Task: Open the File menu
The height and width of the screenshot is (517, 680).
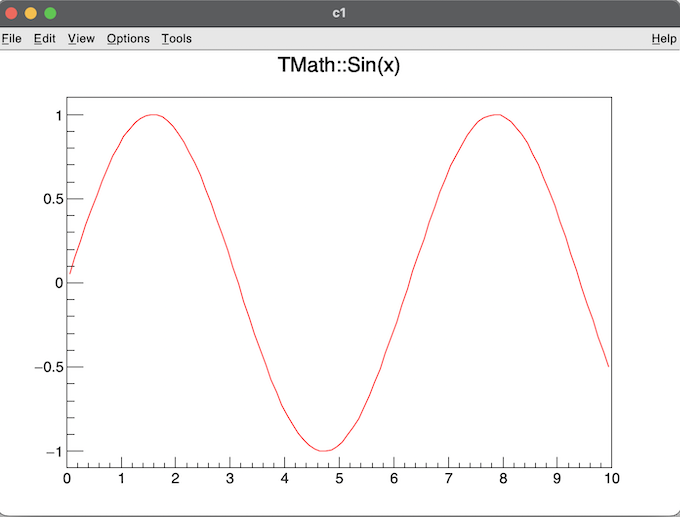Action: coord(12,39)
